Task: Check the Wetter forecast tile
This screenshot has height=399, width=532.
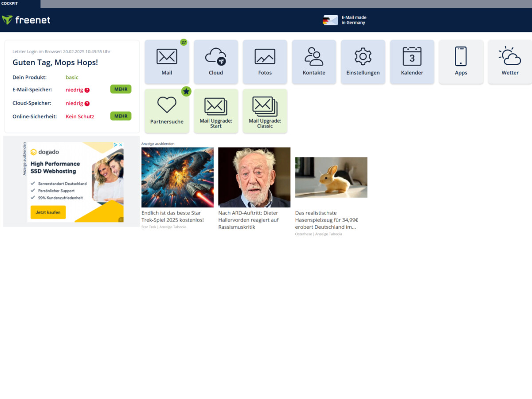Action: click(x=510, y=62)
